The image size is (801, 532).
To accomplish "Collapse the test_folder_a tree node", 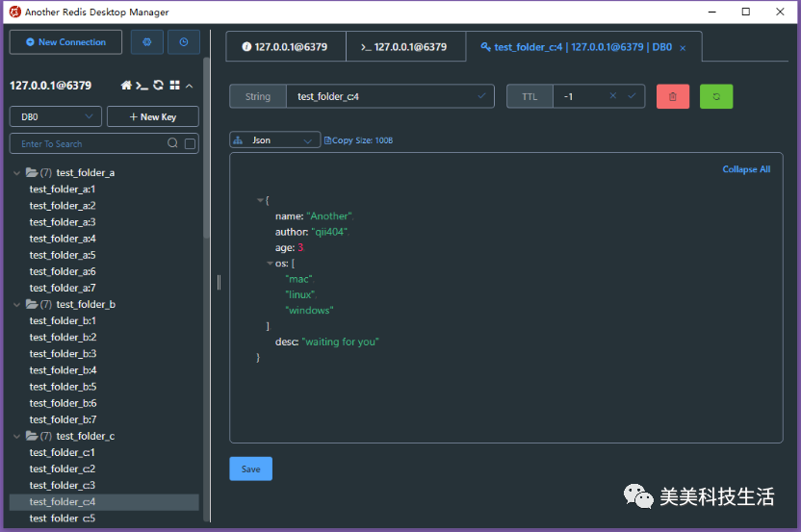I will pos(17,173).
